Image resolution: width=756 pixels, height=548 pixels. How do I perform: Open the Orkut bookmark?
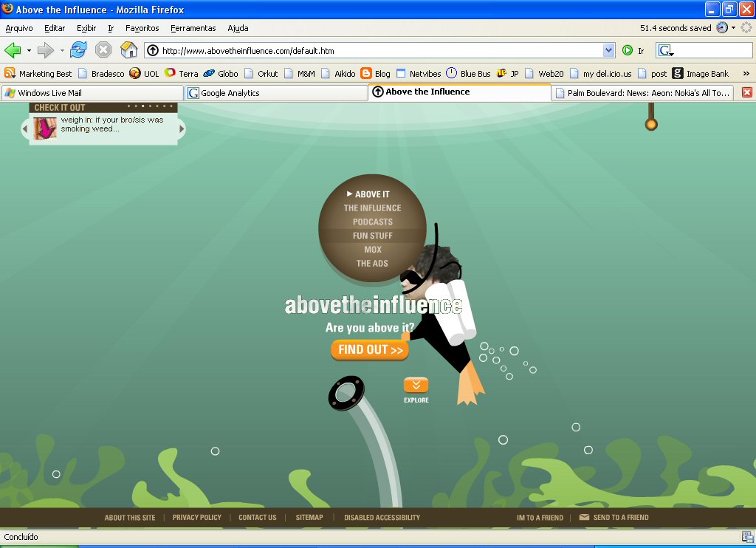pos(261,73)
